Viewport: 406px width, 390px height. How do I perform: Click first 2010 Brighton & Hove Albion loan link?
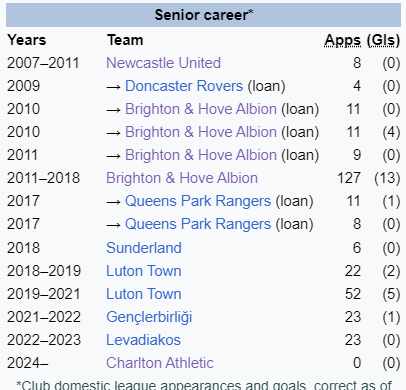click(x=201, y=109)
